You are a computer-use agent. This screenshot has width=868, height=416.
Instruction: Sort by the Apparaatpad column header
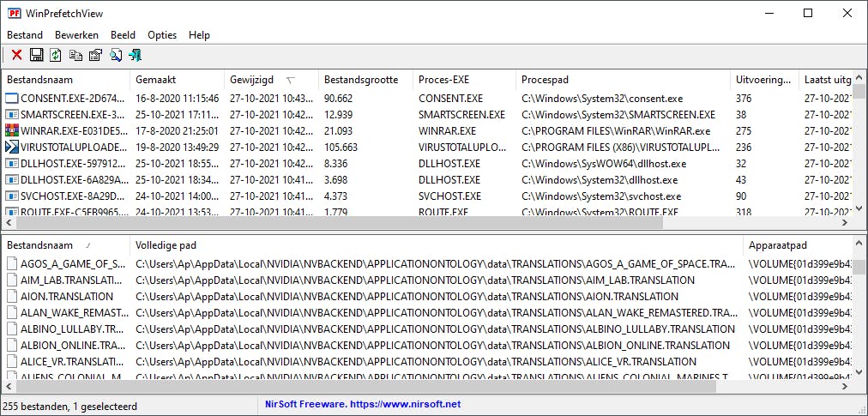(798, 245)
